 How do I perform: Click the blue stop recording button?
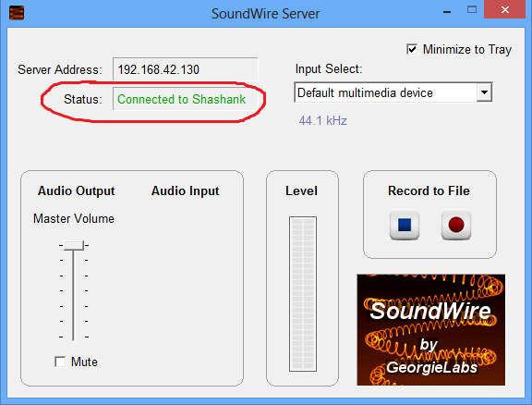(x=405, y=225)
